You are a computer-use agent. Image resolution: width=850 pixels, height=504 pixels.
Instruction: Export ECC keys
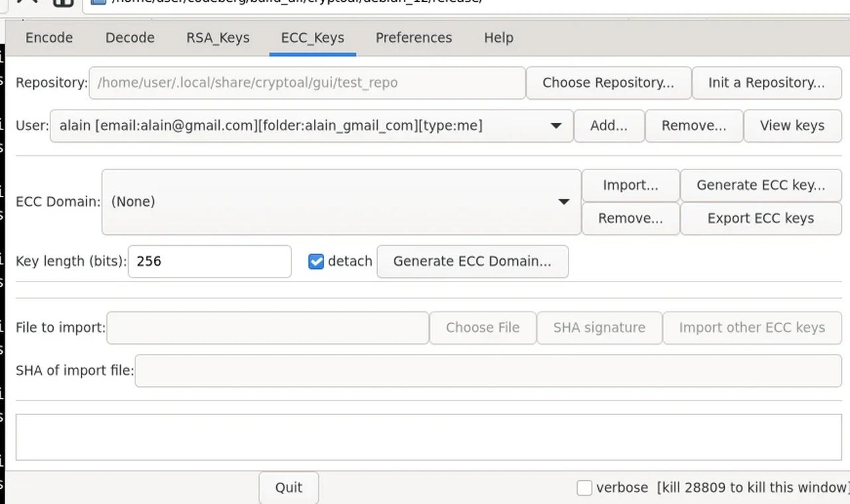click(x=760, y=218)
